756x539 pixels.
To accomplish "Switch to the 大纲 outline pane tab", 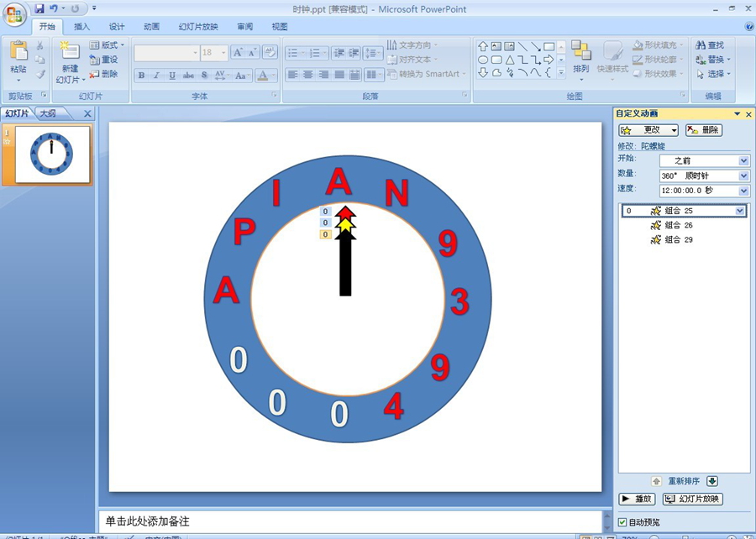I will 48,113.
